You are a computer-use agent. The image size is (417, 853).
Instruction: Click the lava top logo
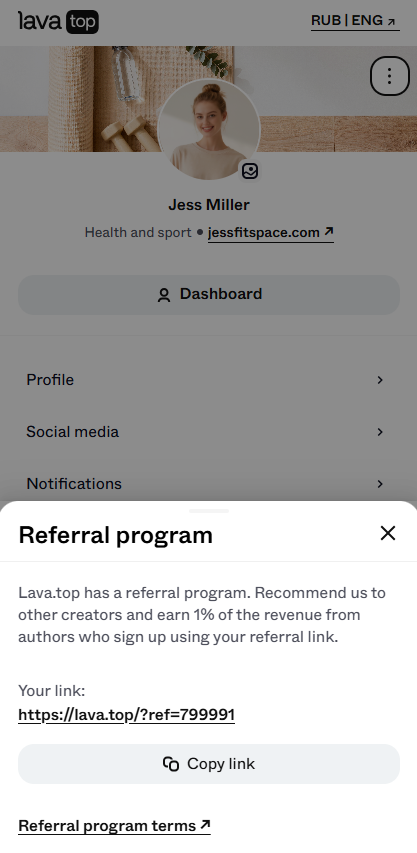click(x=59, y=22)
